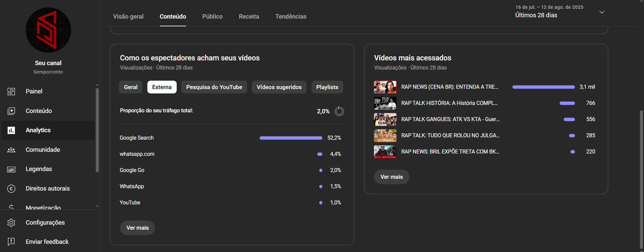Click the Conteúdo sidebar play icon
This screenshot has height=252, width=644.
pos(11,111)
